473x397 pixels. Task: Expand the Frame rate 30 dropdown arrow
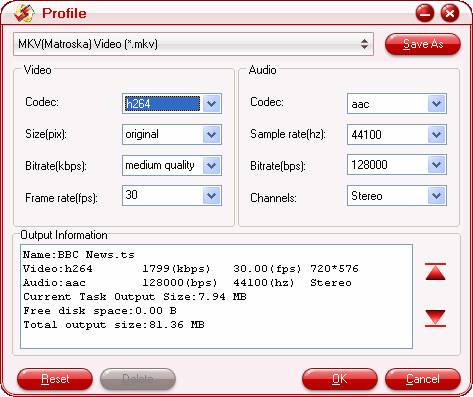(x=211, y=196)
